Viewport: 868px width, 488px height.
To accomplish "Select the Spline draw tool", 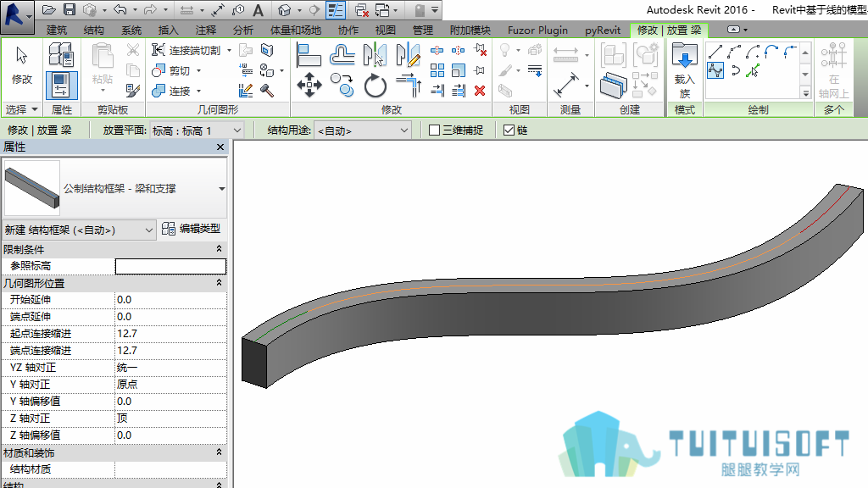I will (715, 71).
